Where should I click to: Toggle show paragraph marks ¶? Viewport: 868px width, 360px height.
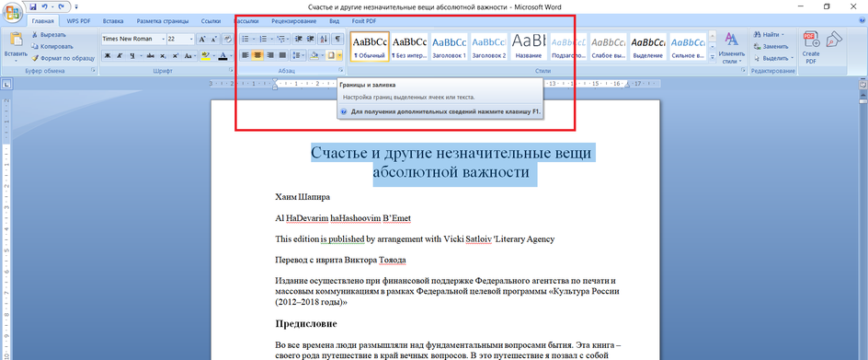coord(338,40)
